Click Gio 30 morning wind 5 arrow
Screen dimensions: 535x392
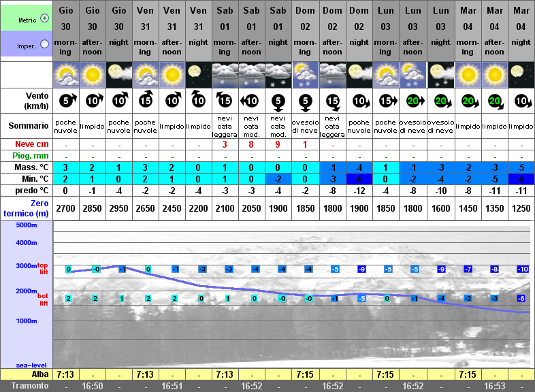click(x=67, y=101)
